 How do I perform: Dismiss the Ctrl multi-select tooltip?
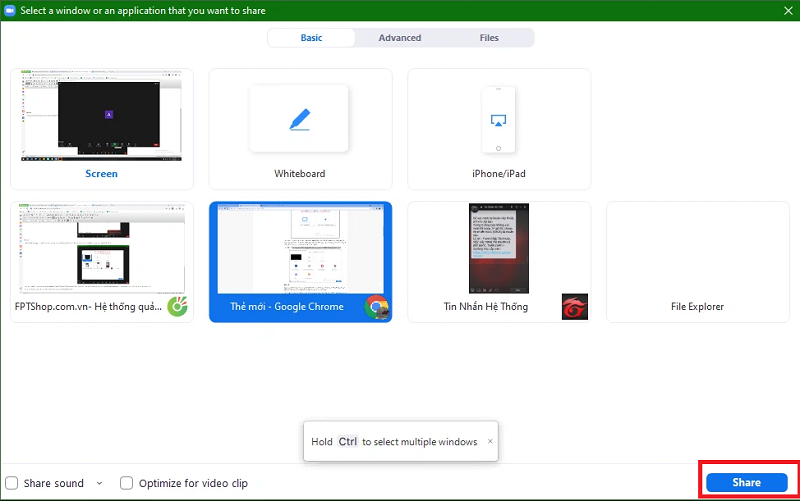pyautogui.click(x=489, y=441)
